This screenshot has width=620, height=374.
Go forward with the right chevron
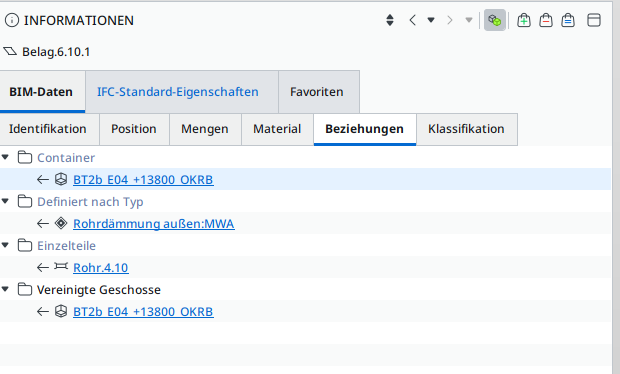pyautogui.click(x=450, y=20)
